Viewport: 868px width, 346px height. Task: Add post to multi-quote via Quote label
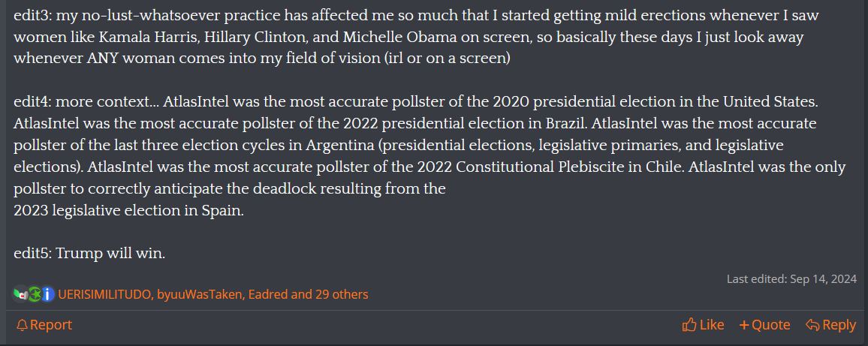click(770, 325)
